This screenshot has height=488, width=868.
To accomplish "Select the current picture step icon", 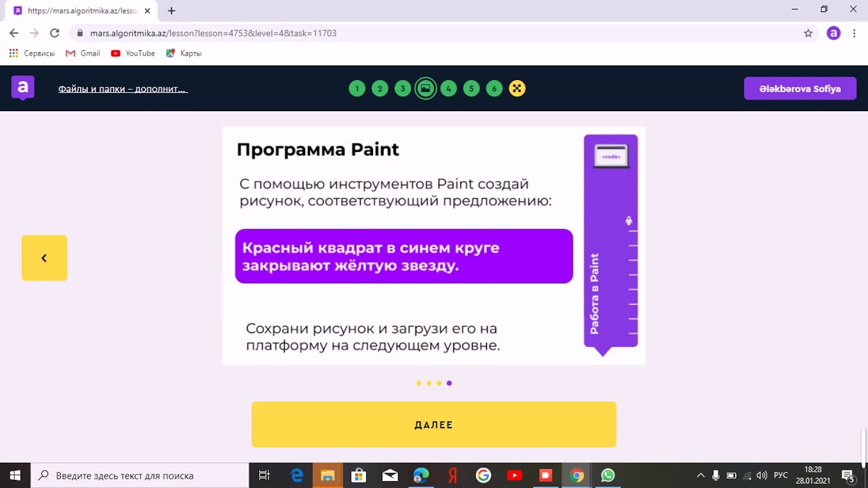I will pos(426,89).
